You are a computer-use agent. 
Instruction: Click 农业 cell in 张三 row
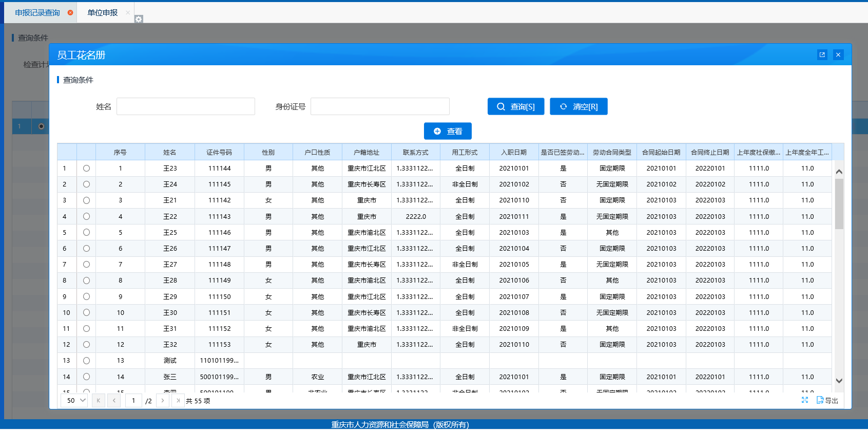317,377
